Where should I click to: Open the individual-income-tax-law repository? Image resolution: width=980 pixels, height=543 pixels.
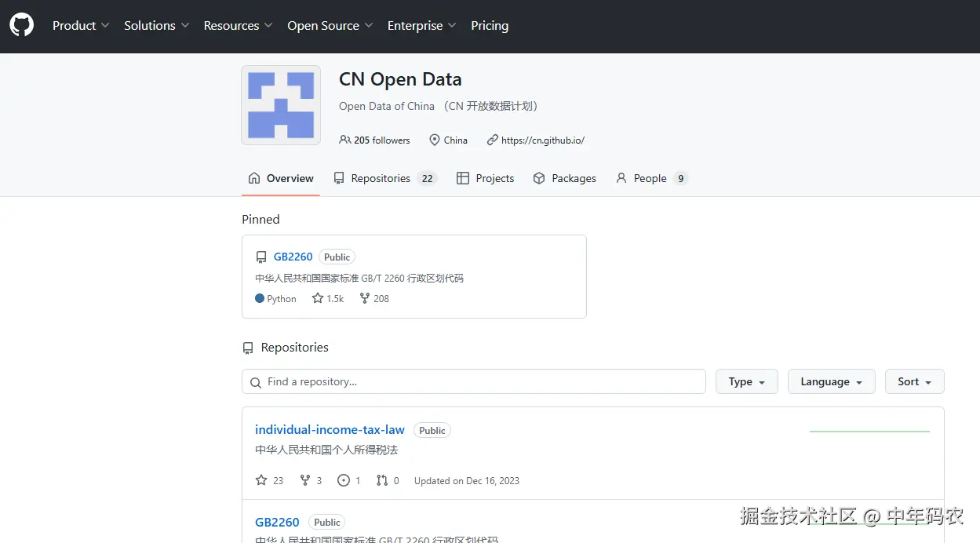330,429
